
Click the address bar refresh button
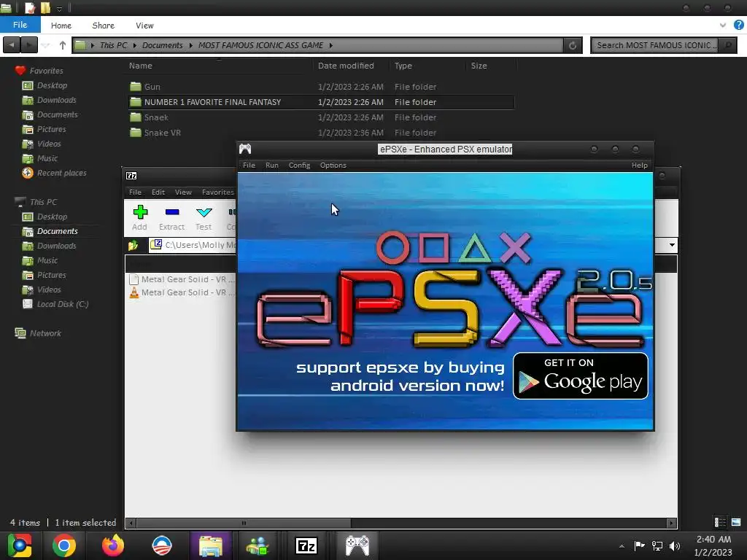[x=573, y=45]
